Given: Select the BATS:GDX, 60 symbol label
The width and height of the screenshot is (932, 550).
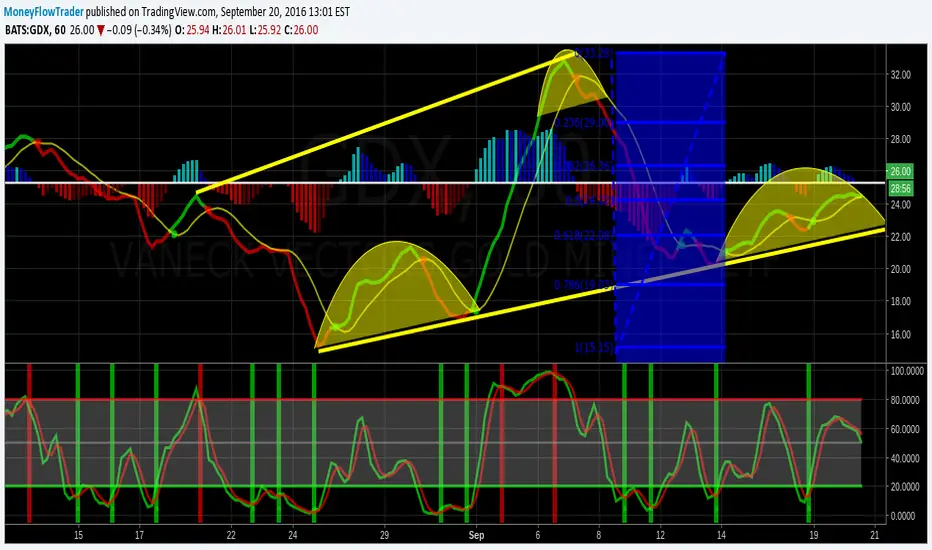Looking at the screenshot, I should (x=35, y=30).
